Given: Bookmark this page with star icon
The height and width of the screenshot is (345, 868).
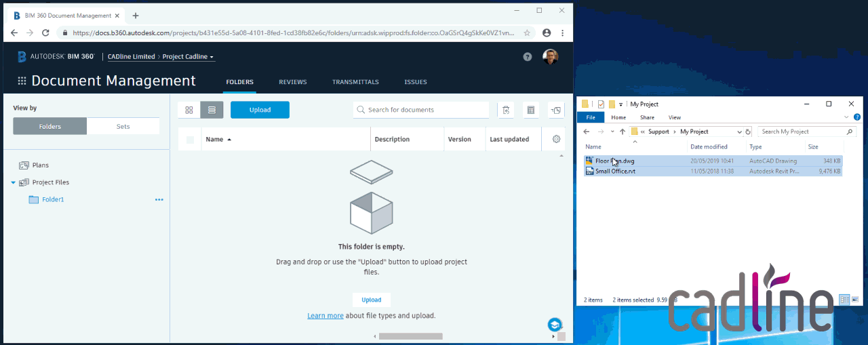Looking at the screenshot, I should click(x=527, y=33).
